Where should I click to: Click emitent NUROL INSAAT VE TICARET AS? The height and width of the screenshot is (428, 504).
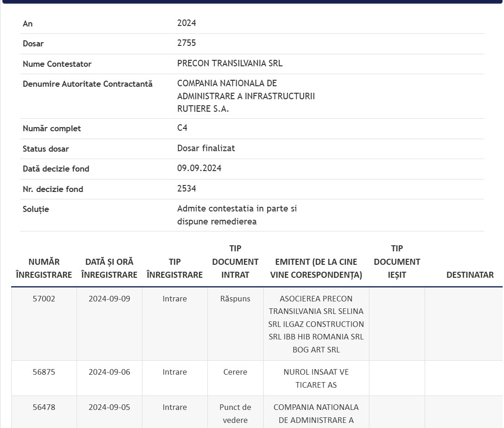point(316,378)
